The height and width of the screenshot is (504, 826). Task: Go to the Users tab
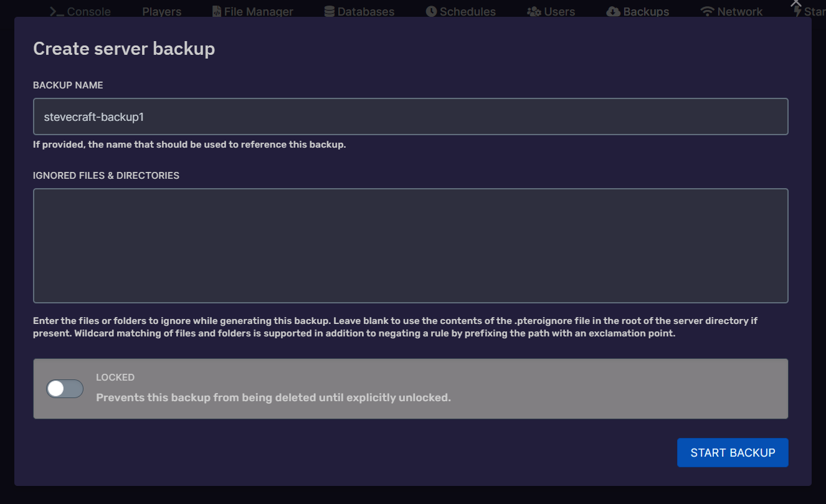551,11
